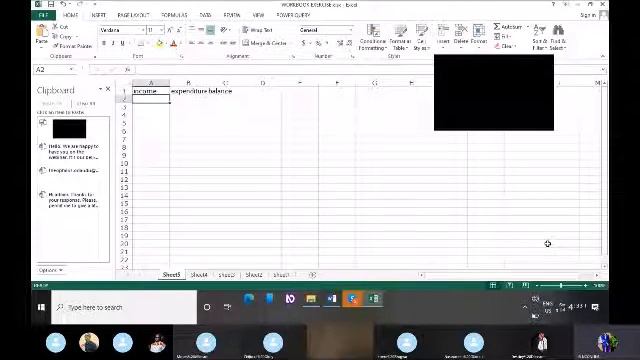Click the Windows taskbar search box
Viewport: 640px width, 360px height.
[x=124, y=307]
